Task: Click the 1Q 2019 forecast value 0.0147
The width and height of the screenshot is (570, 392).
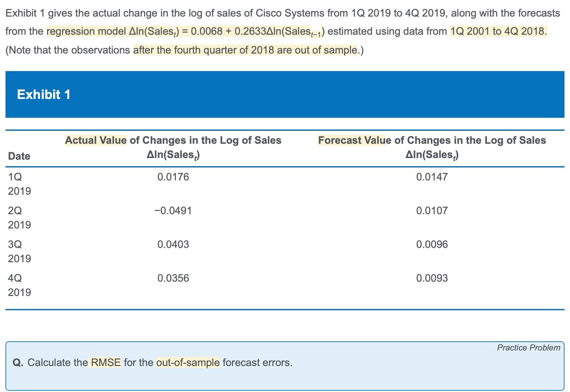Action: [432, 177]
